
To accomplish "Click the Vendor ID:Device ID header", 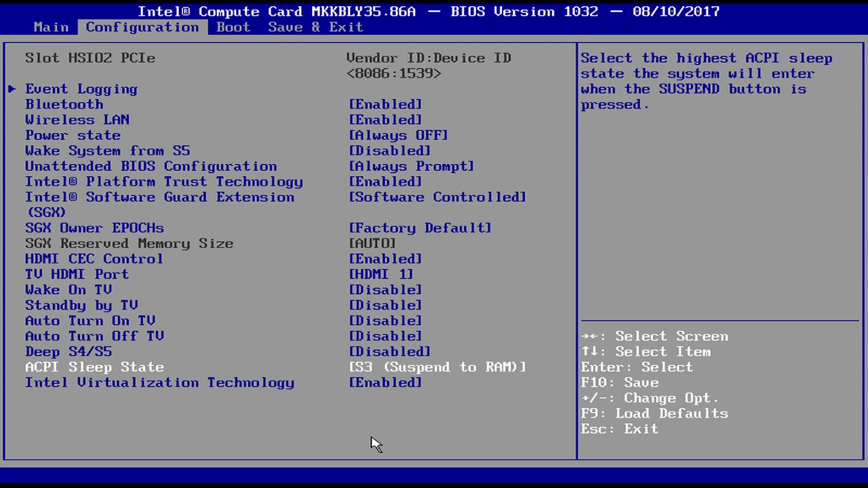I will tap(429, 58).
